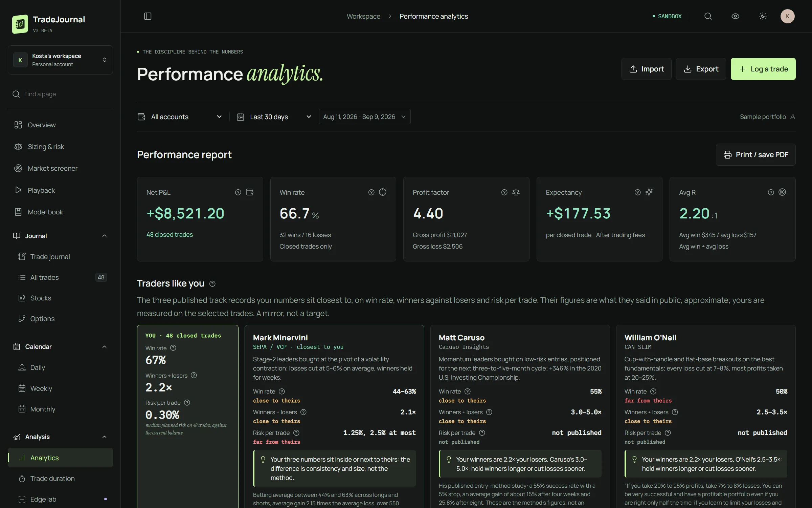Screen dimensions: 812x508
Task: Open search with the magnifier icon
Action: 708,16
